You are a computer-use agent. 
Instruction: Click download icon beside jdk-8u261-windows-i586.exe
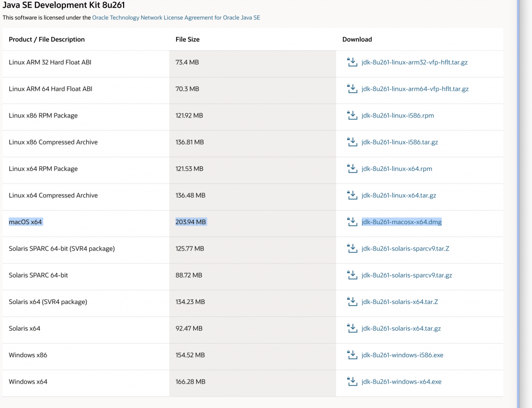[x=352, y=355]
